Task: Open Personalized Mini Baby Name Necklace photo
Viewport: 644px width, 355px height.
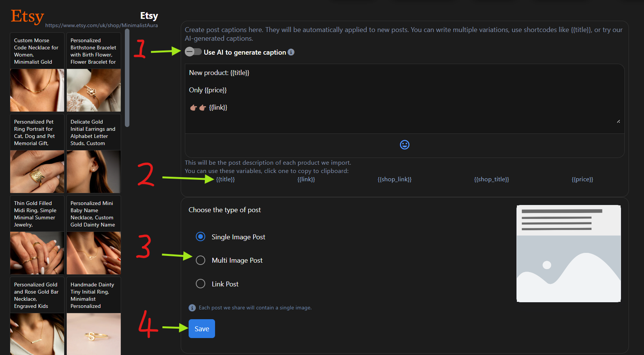Action: pyautogui.click(x=94, y=253)
